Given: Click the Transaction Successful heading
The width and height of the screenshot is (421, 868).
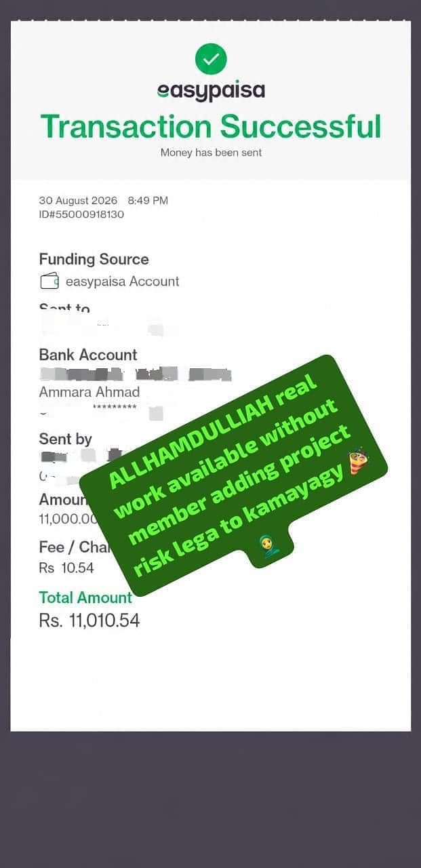Looking at the screenshot, I should click(x=211, y=127).
